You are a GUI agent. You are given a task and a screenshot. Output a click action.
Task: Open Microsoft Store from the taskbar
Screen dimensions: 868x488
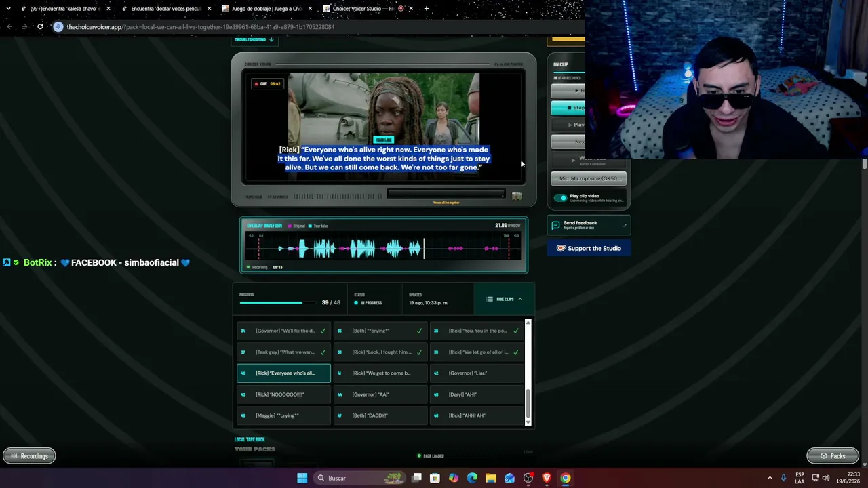(x=435, y=478)
